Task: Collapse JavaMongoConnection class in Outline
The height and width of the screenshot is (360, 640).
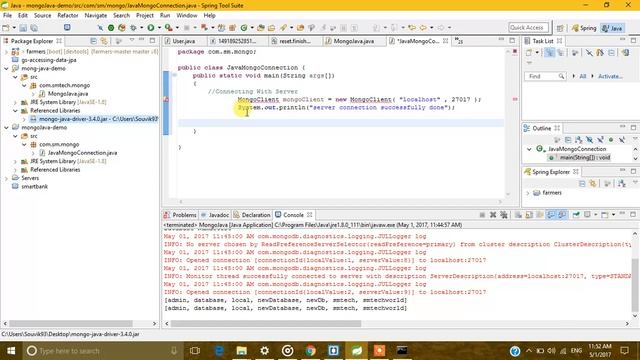Action: pyautogui.click(x=529, y=149)
